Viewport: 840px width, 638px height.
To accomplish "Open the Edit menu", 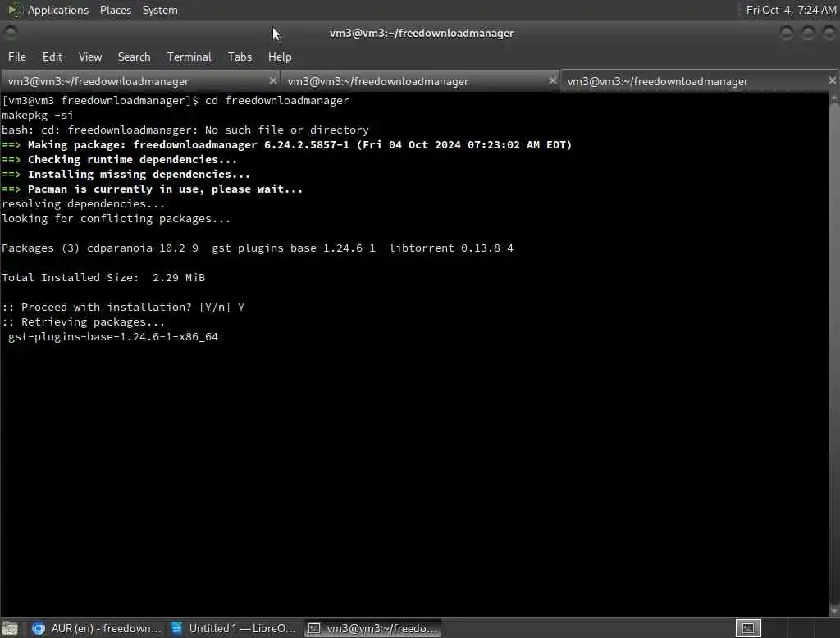I will [52, 57].
